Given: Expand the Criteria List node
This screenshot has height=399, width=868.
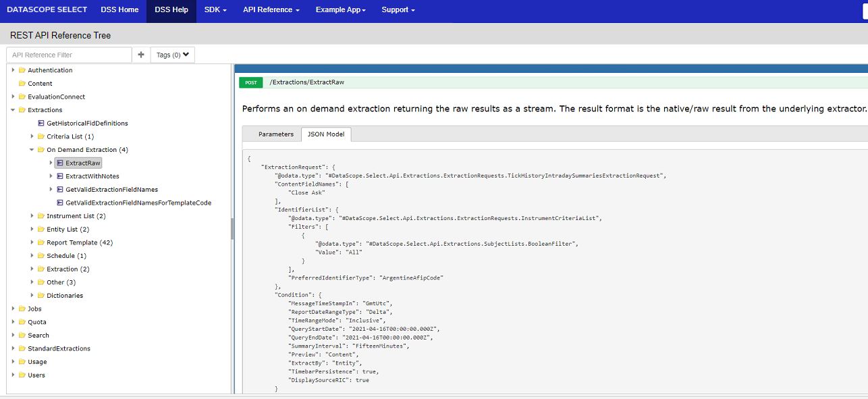Looking at the screenshot, I should [x=32, y=136].
